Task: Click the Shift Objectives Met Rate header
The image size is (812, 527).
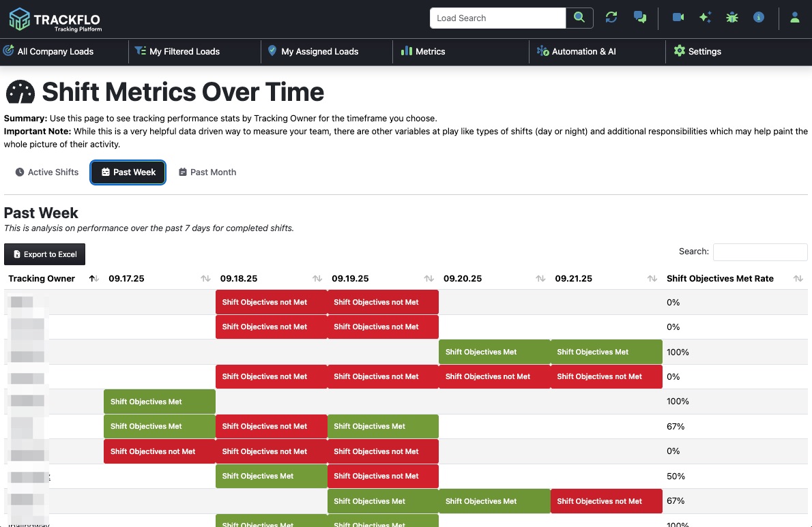Action: click(720, 279)
